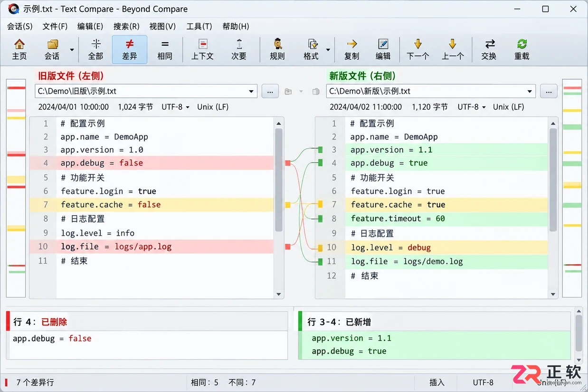Go to 主页 home toolbar button
The height and width of the screenshot is (392, 588).
coord(19,49)
